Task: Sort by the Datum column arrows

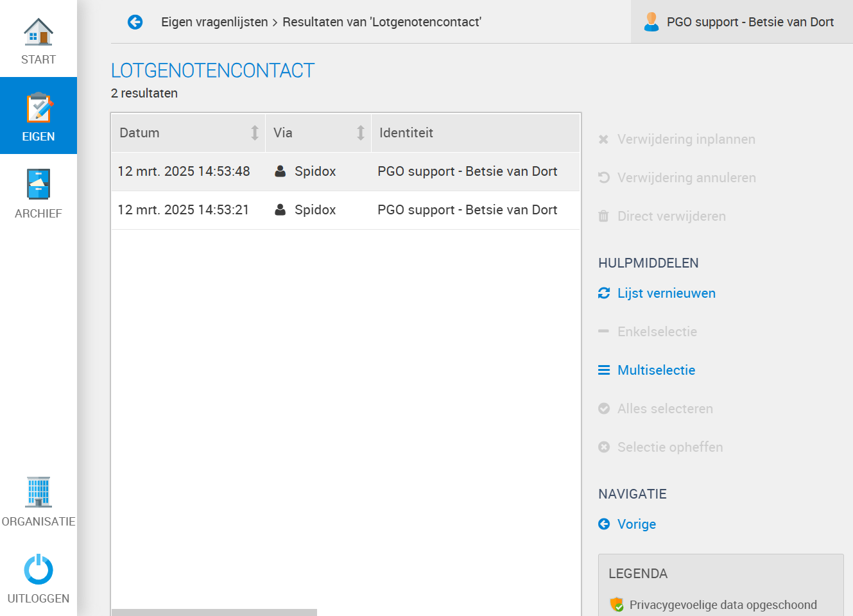Action: tap(255, 133)
